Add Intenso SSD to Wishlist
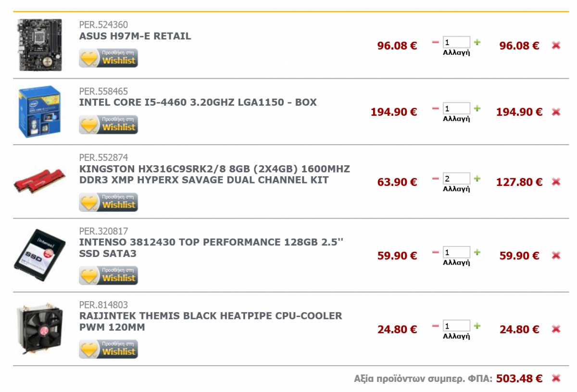This screenshot has width=577, height=392. (x=108, y=276)
